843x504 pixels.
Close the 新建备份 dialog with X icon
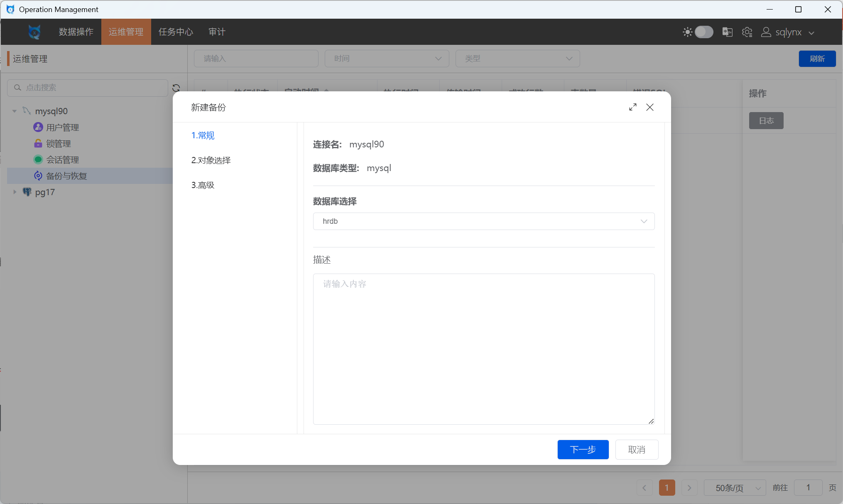650,107
